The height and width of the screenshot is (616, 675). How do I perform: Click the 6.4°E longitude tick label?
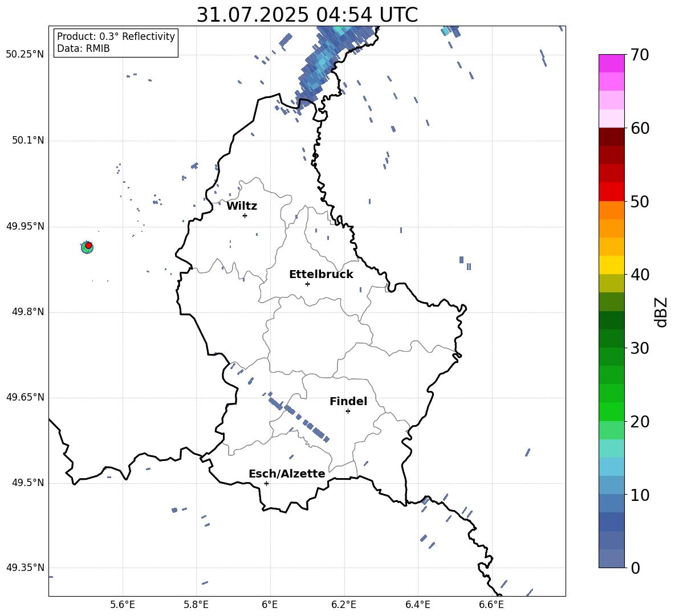pos(417,605)
